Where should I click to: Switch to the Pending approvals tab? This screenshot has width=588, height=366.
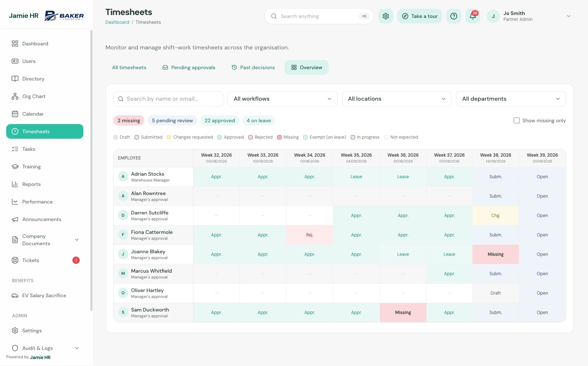[x=189, y=67]
